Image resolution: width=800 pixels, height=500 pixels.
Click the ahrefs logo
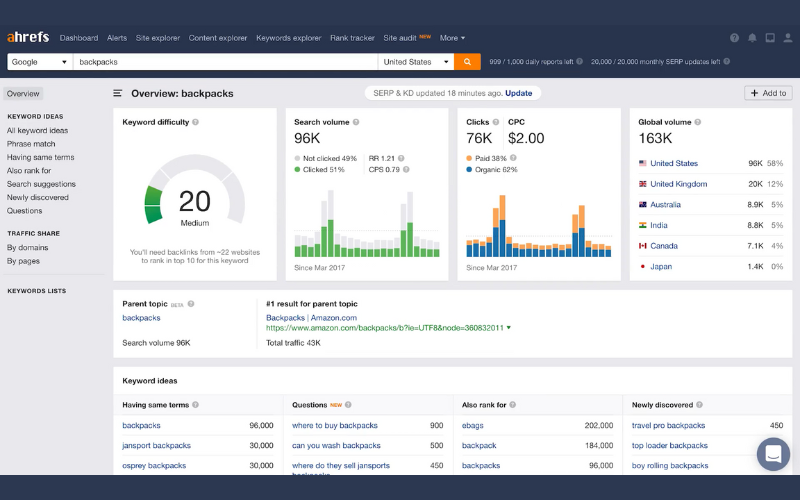pos(28,37)
